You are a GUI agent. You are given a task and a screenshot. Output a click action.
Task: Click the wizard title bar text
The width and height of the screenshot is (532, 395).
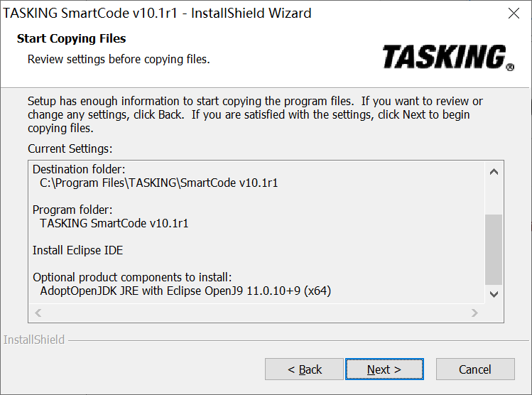coord(158,13)
